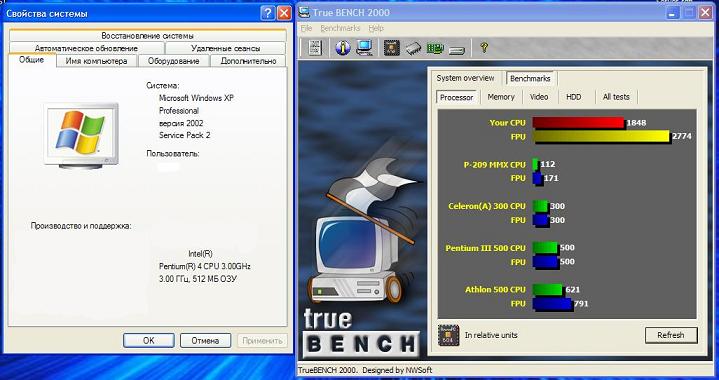Run the processor chip benchmark icon
719x380 pixels.
click(x=391, y=47)
